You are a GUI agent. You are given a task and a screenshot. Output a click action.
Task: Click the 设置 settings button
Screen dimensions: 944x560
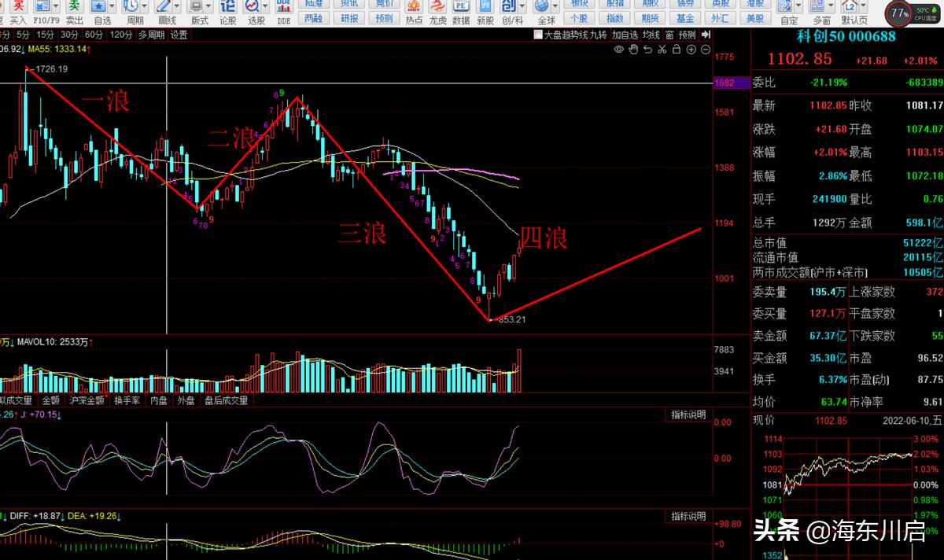tap(179, 35)
